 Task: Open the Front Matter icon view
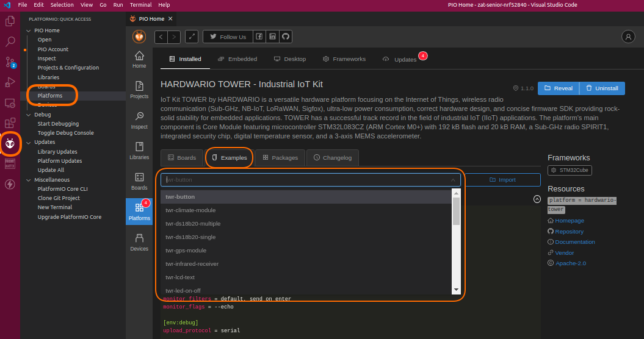[x=10, y=164]
